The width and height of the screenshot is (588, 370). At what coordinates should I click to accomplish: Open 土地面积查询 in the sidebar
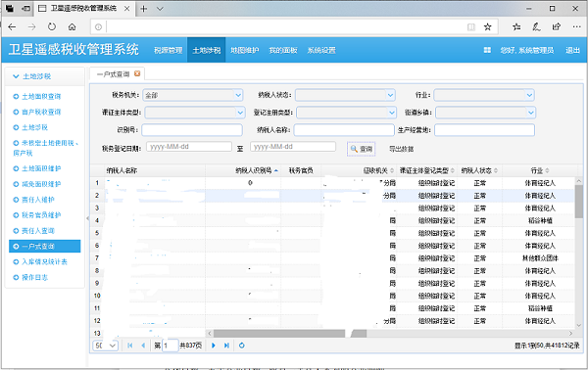(x=41, y=97)
